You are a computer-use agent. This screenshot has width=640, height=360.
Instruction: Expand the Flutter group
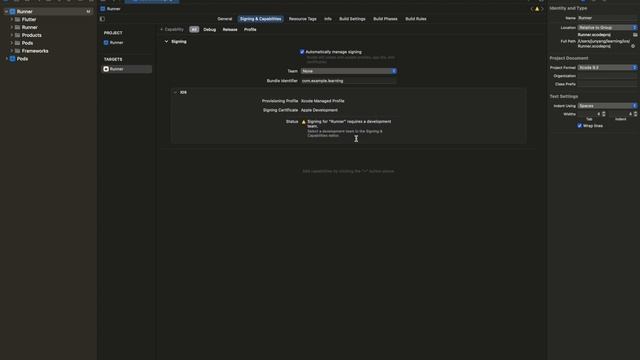click(x=11, y=20)
